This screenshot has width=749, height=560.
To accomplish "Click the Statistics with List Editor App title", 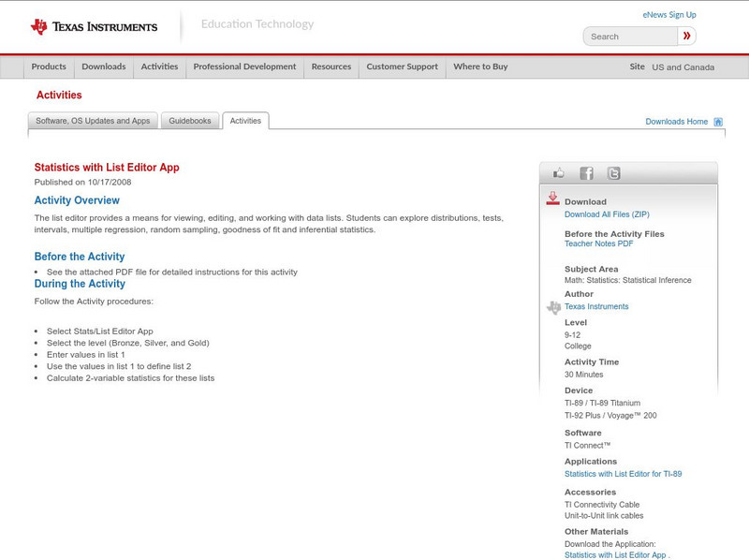I will tap(107, 168).
